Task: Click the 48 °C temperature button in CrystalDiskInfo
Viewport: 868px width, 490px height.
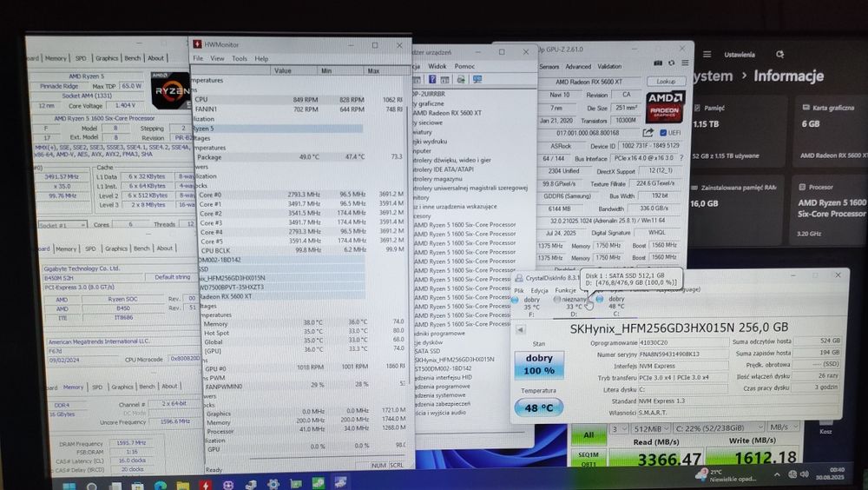Action: 539,408
